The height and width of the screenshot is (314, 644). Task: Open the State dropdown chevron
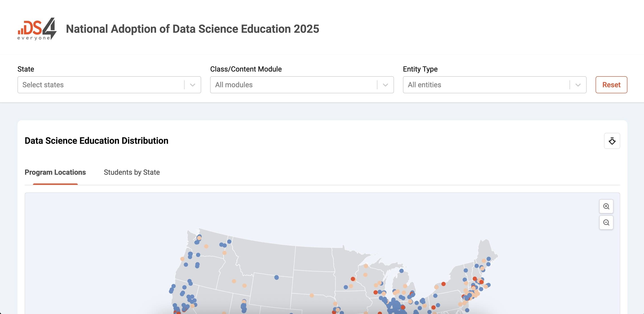pyautogui.click(x=192, y=85)
